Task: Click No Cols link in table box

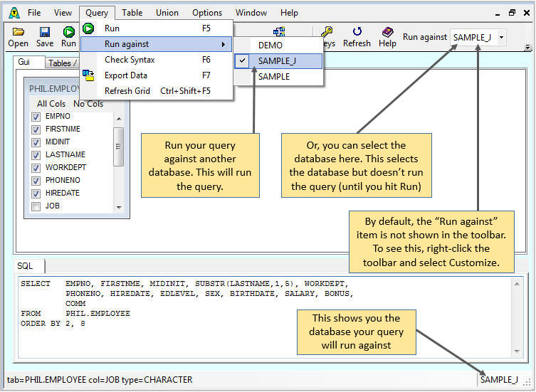Action: pyautogui.click(x=88, y=104)
